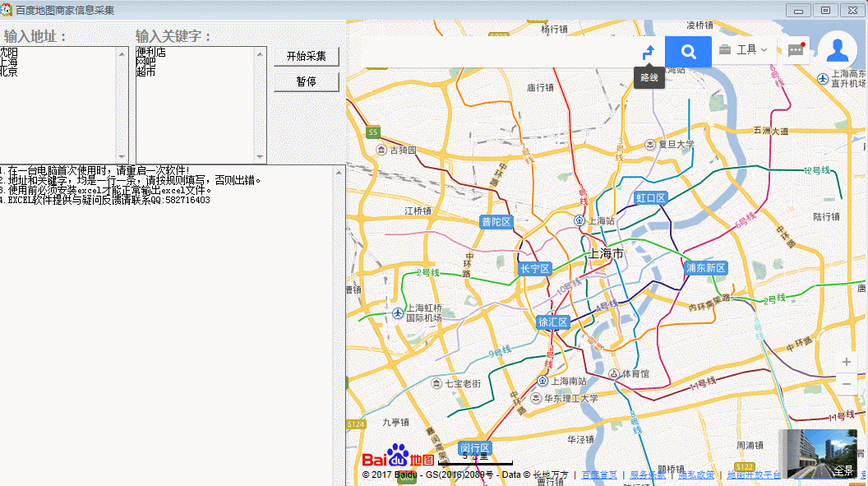Click the 开始采集 button
Image resolution: width=868 pixels, height=486 pixels.
(x=306, y=57)
